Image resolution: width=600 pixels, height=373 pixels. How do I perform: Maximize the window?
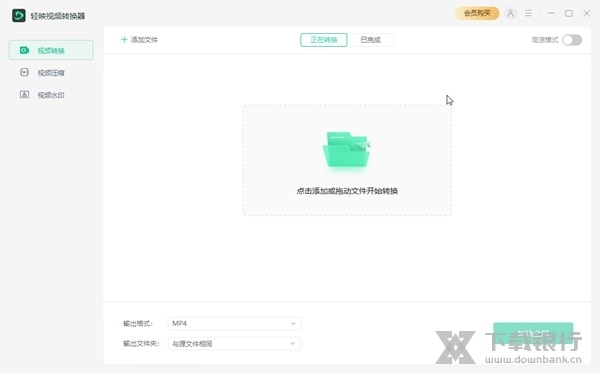569,13
